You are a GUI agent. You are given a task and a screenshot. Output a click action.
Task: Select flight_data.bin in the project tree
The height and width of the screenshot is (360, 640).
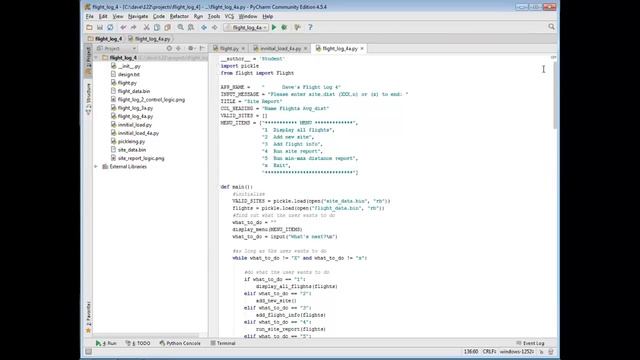pyautogui.click(x=133, y=91)
